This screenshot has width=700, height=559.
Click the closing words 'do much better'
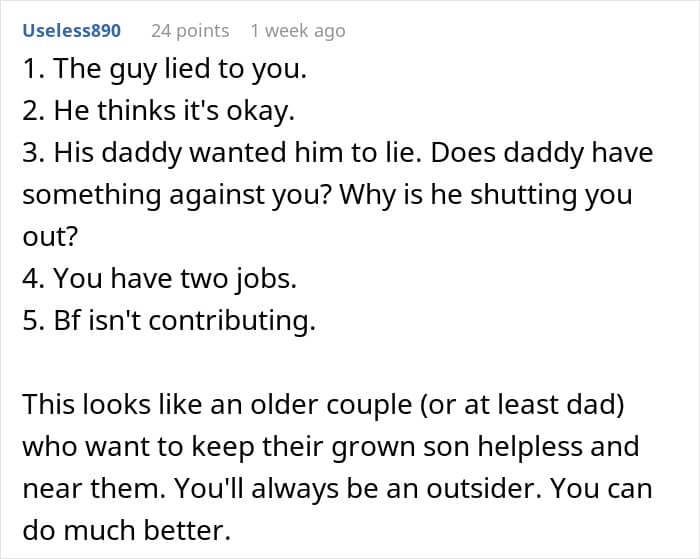tap(126, 530)
